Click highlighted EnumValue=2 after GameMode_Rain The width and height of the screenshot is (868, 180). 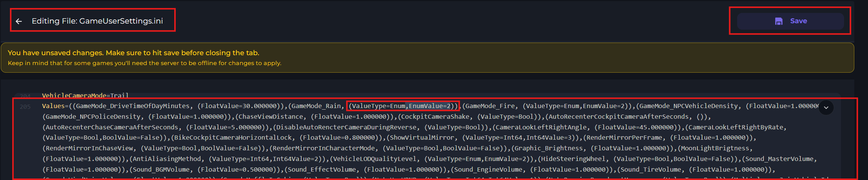click(430, 106)
